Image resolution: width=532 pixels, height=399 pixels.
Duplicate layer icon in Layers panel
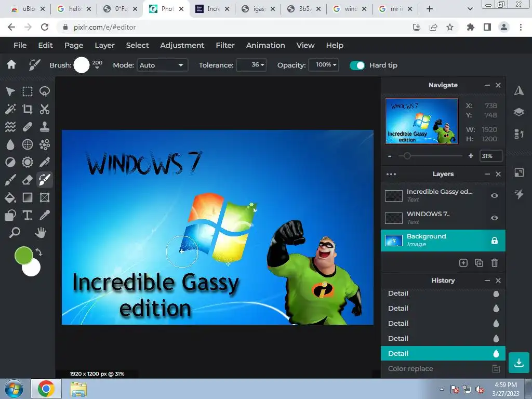478,263
